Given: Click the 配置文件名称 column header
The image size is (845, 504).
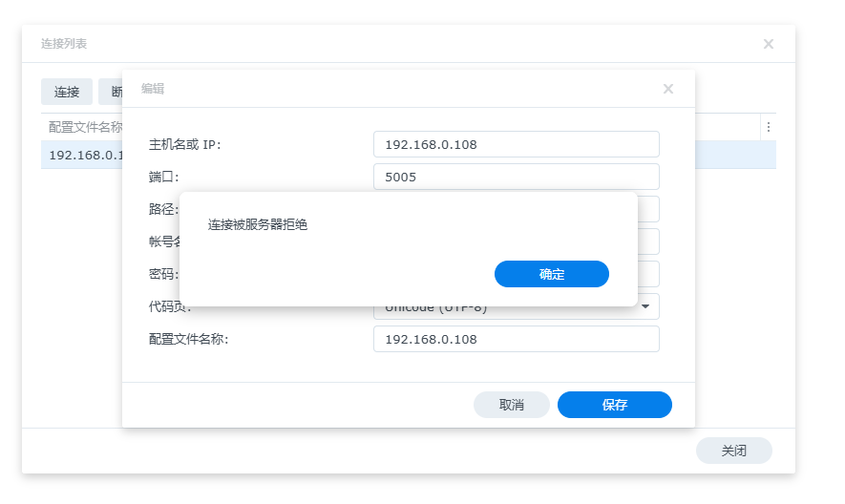Looking at the screenshot, I should pos(84,127).
